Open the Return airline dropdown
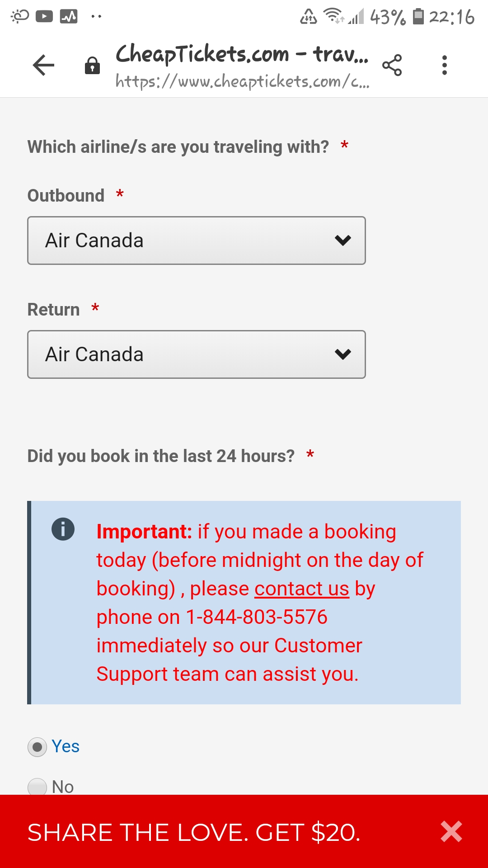 pyautogui.click(x=197, y=354)
